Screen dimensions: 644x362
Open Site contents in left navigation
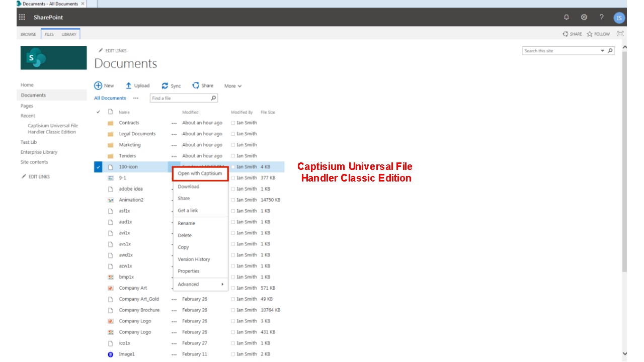point(34,162)
